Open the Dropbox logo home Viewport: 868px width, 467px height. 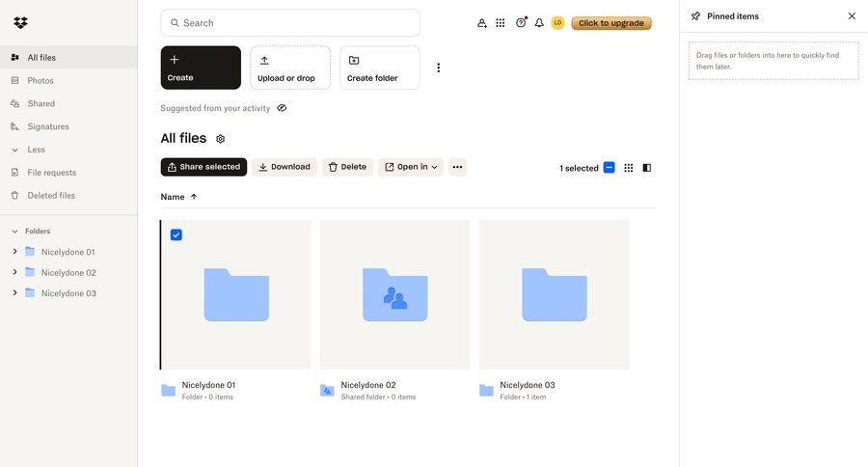(20, 23)
